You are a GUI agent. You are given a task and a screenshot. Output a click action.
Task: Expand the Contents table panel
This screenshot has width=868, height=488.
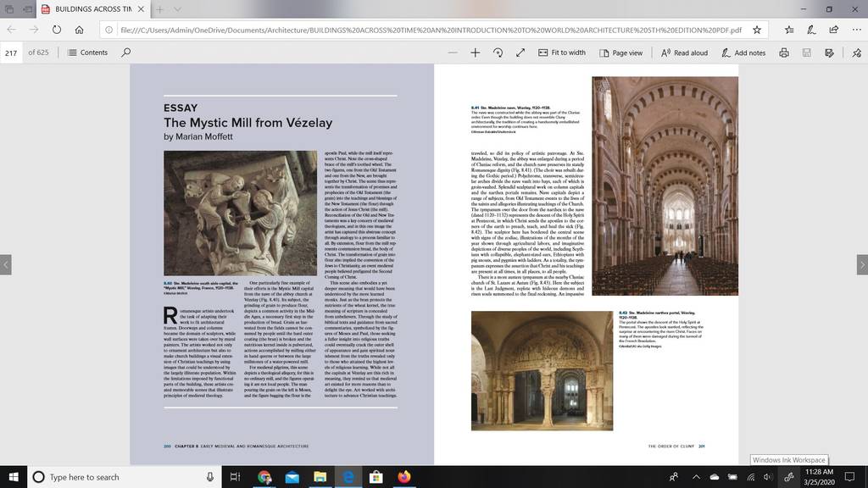pyautogui.click(x=87, y=53)
